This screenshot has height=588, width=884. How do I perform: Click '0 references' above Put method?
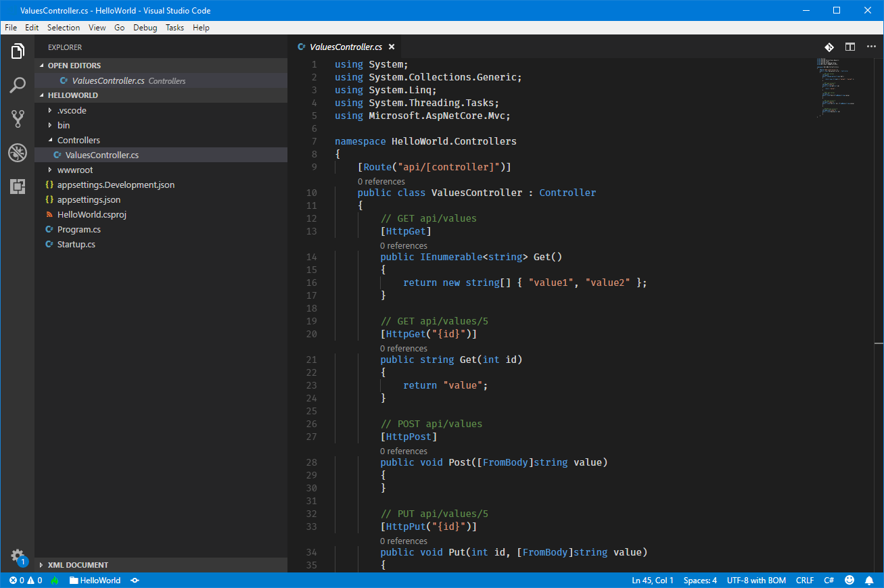404,541
